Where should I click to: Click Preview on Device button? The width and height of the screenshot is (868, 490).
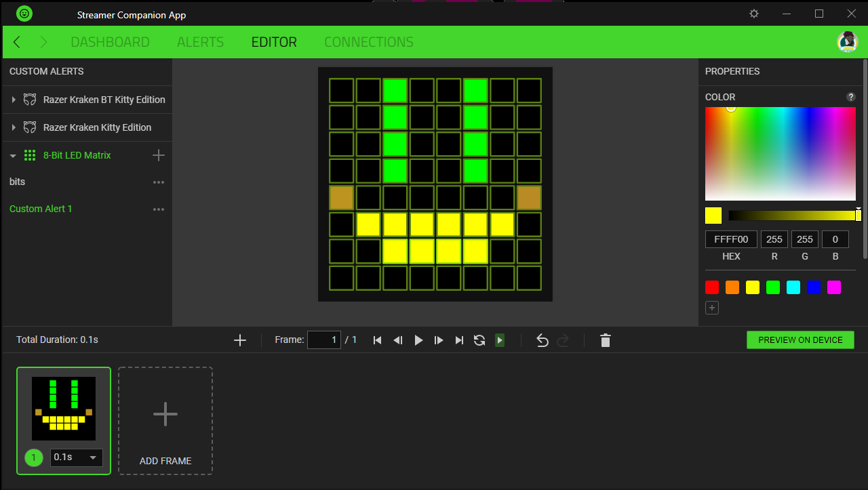coord(800,340)
